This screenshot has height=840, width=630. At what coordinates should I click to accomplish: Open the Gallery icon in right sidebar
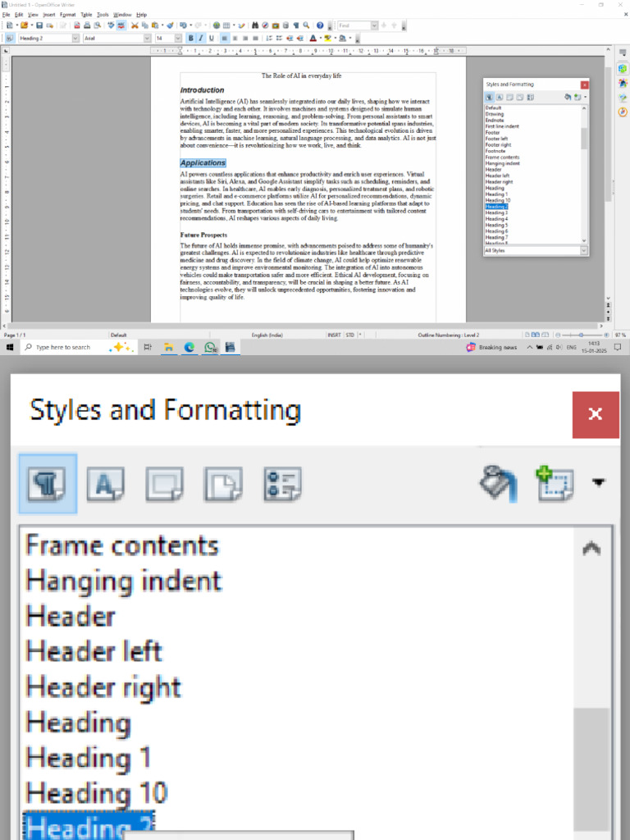tap(623, 97)
